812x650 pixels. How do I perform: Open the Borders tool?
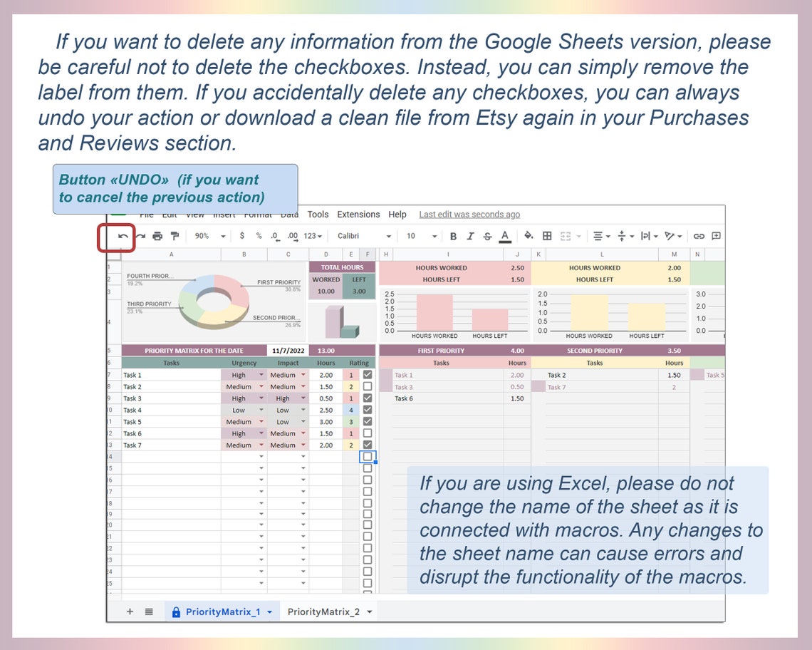tap(547, 236)
